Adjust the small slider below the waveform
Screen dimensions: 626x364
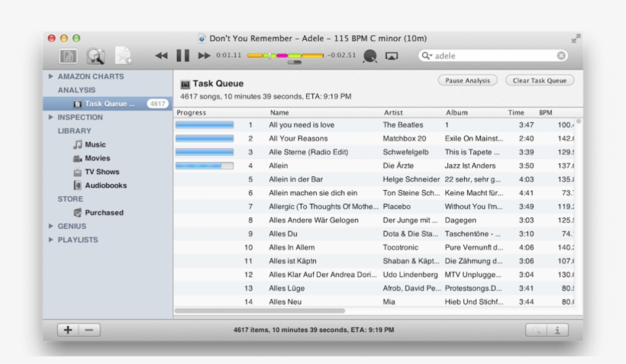[294, 63]
